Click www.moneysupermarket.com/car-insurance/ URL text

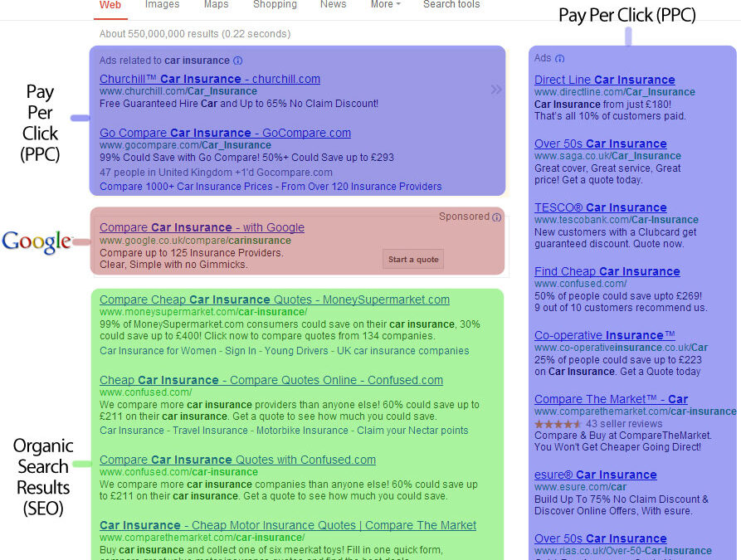point(203,312)
